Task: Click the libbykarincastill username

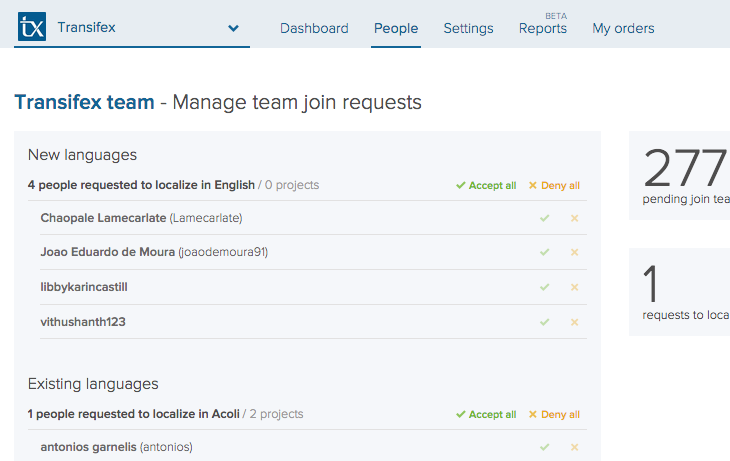Action: pyautogui.click(x=84, y=287)
